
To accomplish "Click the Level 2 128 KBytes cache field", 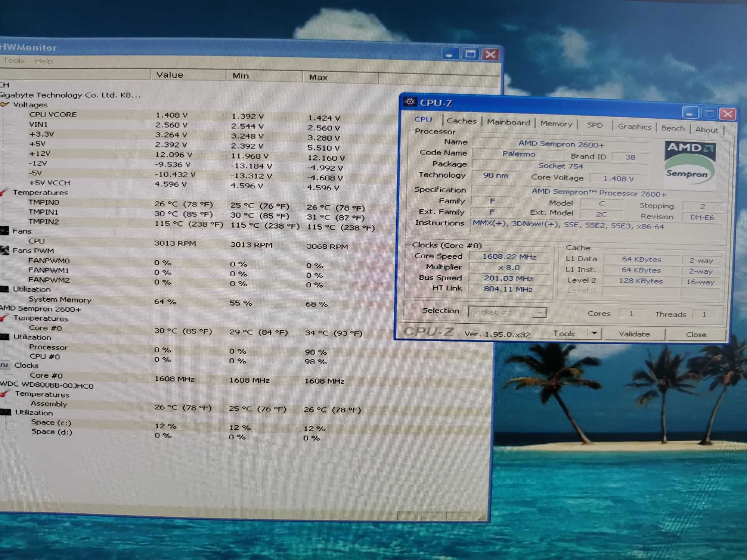I will click(641, 281).
